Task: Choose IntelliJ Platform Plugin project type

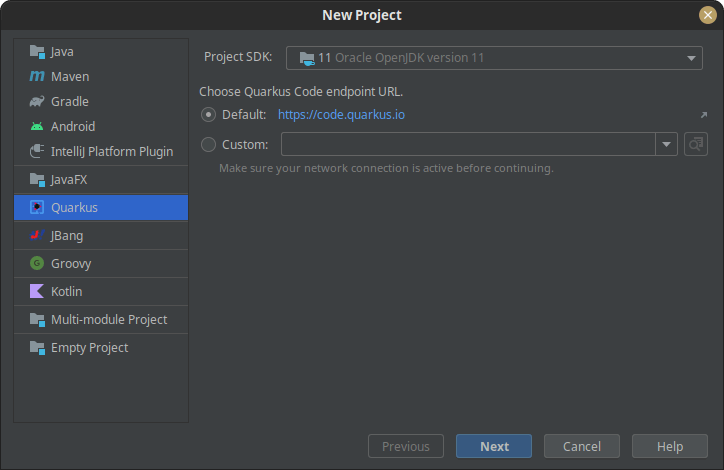Action: [101, 151]
